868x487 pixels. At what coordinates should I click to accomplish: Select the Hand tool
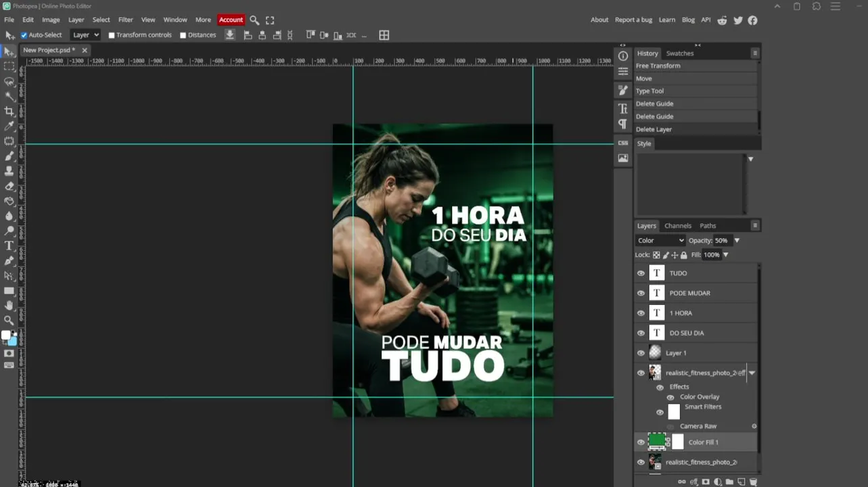[9, 306]
